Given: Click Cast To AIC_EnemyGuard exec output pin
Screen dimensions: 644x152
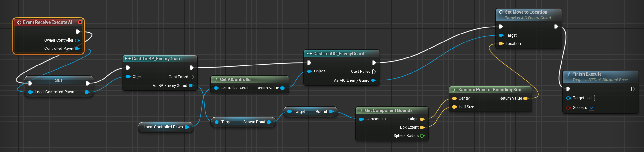Looking at the screenshot, I should tap(374, 63).
